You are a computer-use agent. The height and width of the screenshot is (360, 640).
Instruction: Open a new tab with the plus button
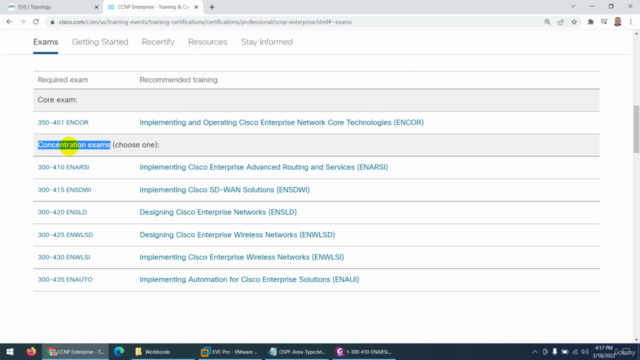(212, 7)
